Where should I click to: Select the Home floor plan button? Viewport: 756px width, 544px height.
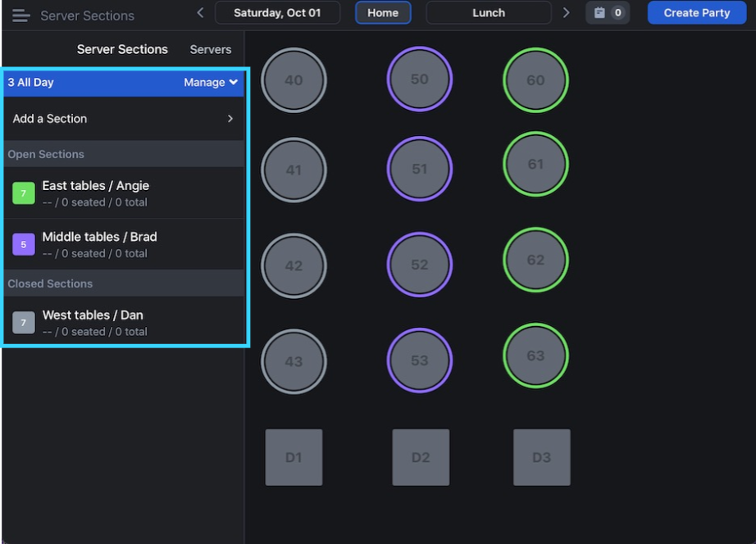click(x=383, y=13)
